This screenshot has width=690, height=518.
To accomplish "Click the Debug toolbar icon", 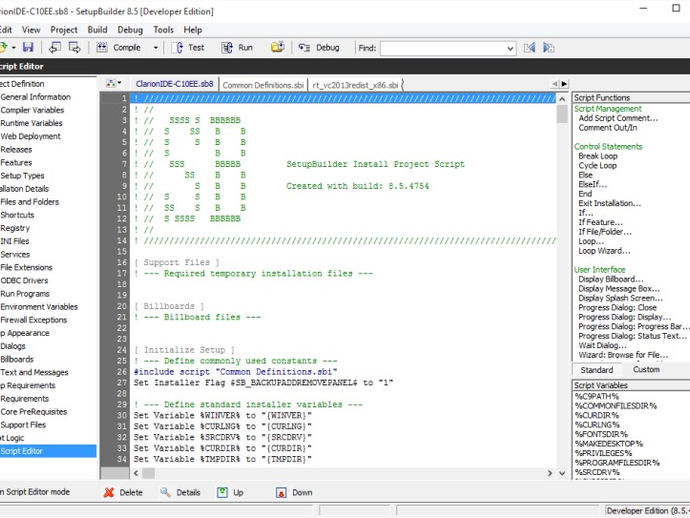I will [304, 48].
